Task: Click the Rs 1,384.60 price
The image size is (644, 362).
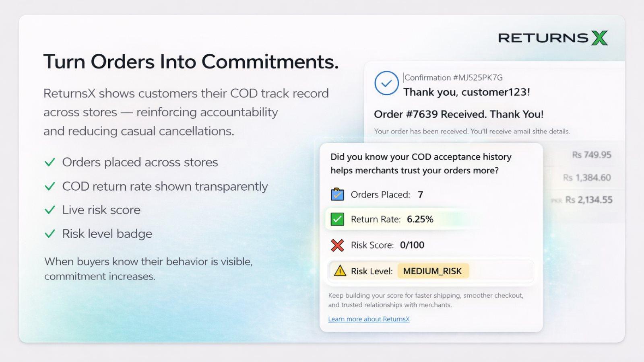Action: pos(587,177)
